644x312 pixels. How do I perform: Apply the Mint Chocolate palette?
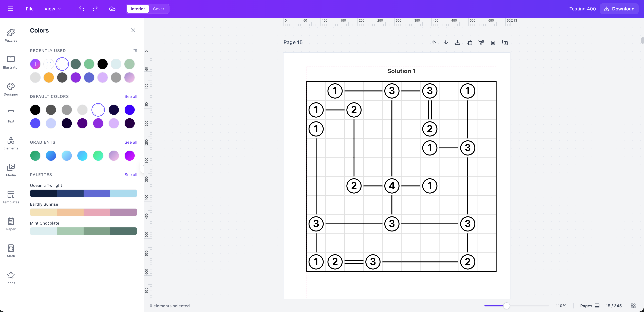[x=84, y=231]
